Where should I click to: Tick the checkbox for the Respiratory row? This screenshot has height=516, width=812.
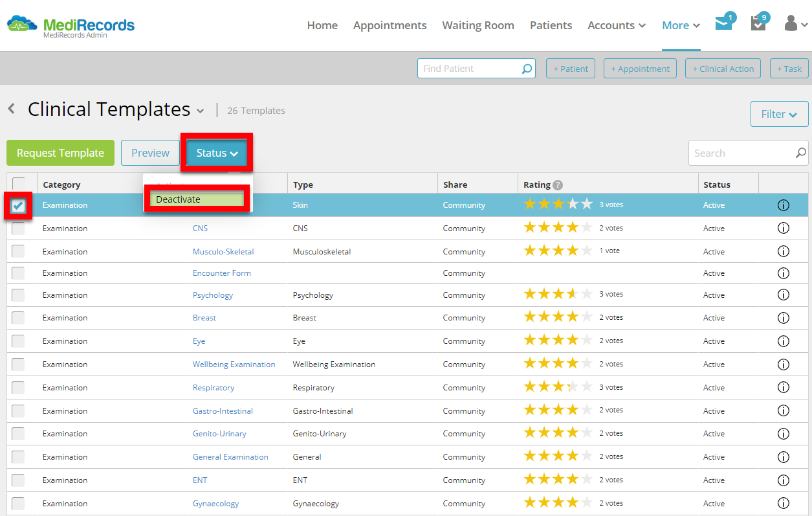tap(18, 388)
